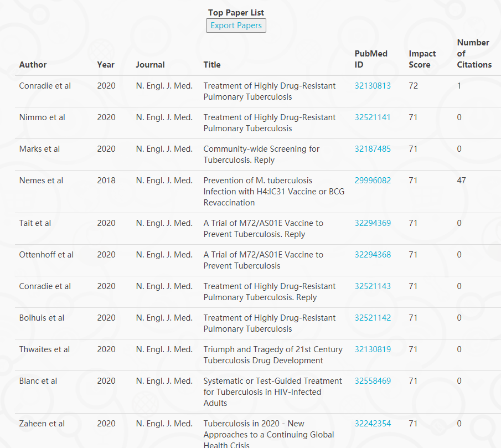The width and height of the screenshot is (501, 448).
Task: Open PubMed ID 32242354 for Zaheen et al
Action: (x=373, y=424)
